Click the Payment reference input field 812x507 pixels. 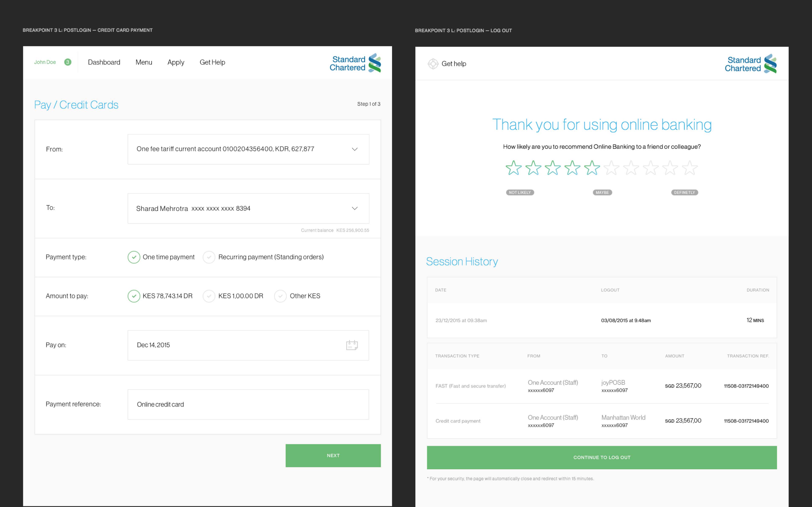(x=248, y=404)
